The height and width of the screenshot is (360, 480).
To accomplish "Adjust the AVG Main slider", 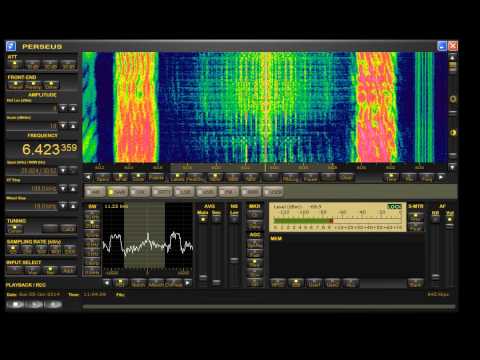I will 203,277.
